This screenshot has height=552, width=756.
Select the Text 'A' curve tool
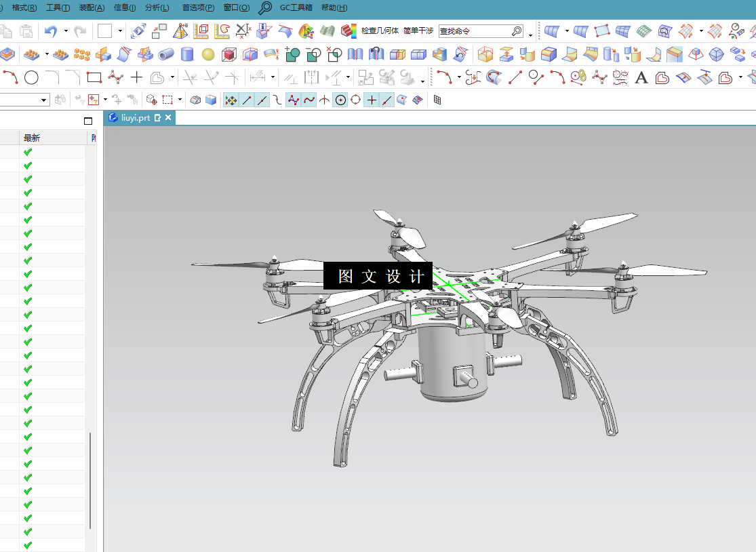click(641, 77)
